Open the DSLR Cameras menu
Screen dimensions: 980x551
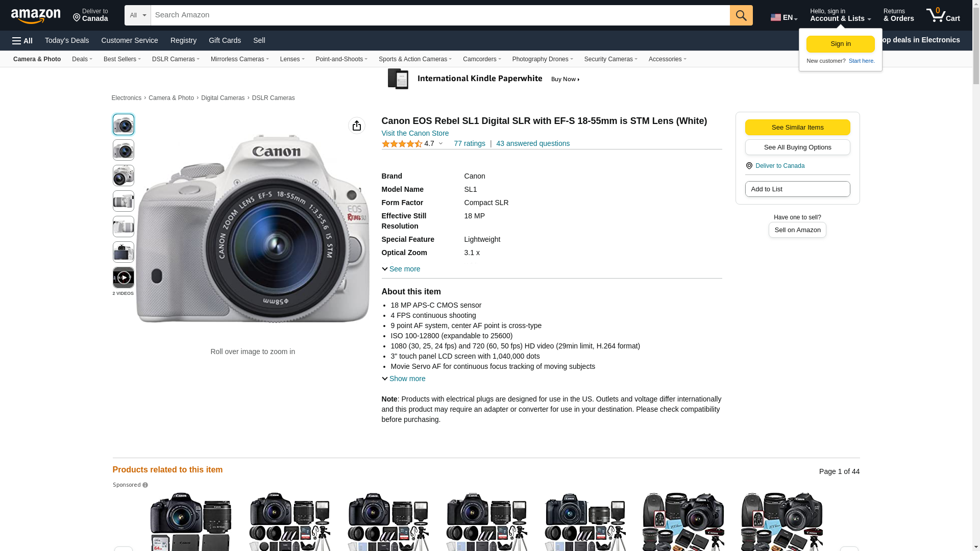176,59
